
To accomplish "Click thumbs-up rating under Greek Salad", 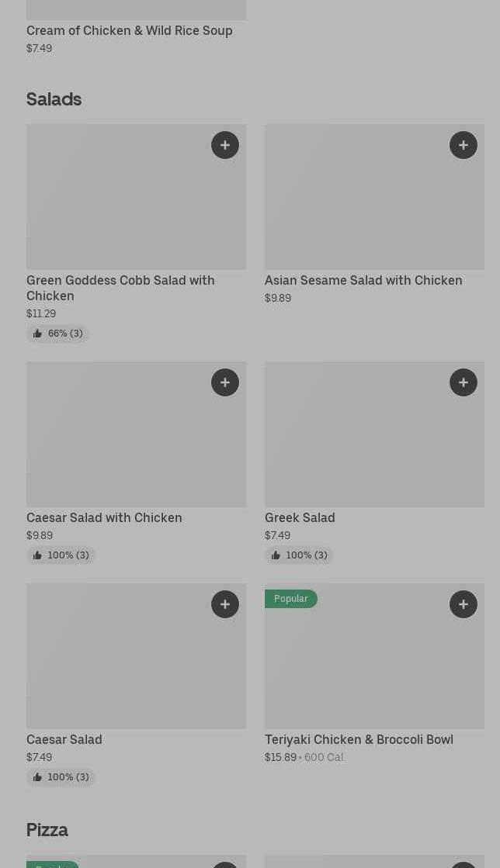I will [299, 555].
